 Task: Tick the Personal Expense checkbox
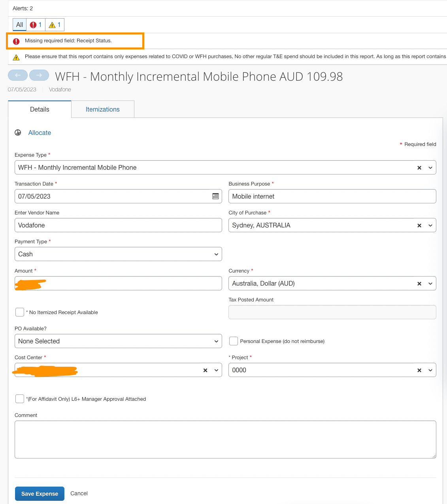234,341
